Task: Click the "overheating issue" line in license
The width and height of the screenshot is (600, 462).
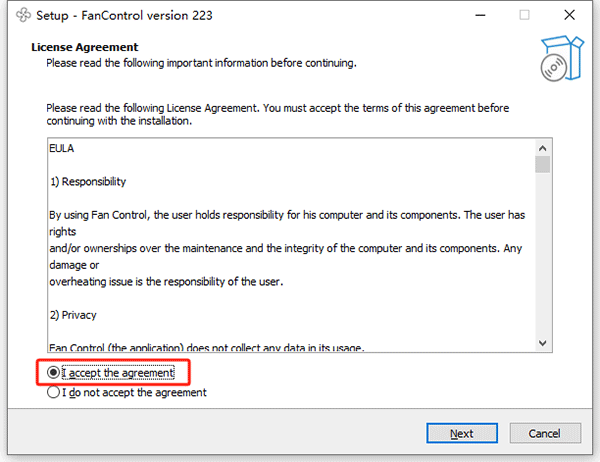Action: [x=167, y=282]
